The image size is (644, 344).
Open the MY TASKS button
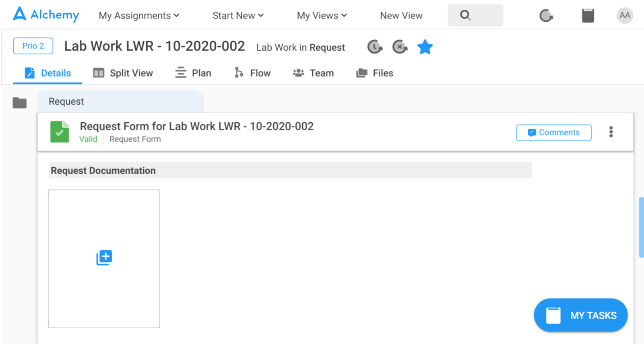[581, 315]
